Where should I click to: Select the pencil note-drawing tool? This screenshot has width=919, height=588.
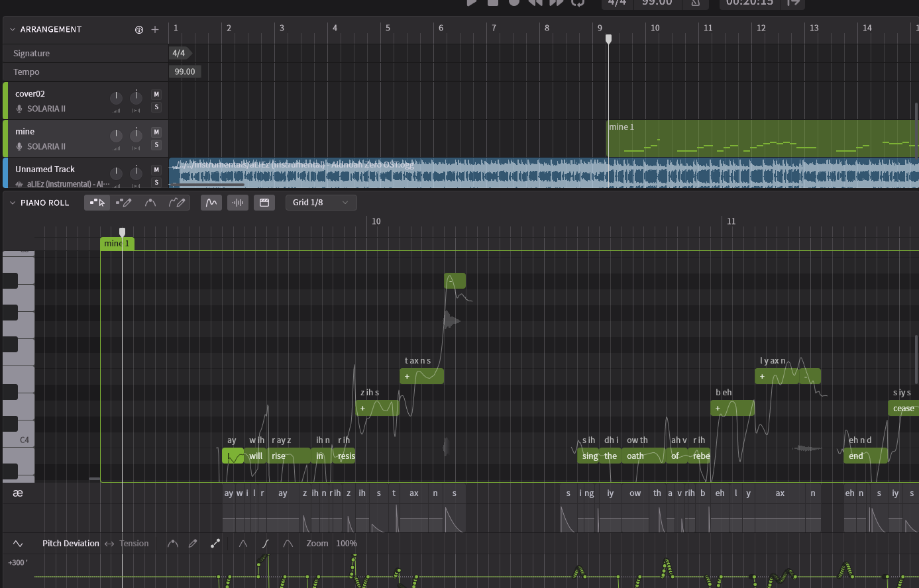(124, 203)
